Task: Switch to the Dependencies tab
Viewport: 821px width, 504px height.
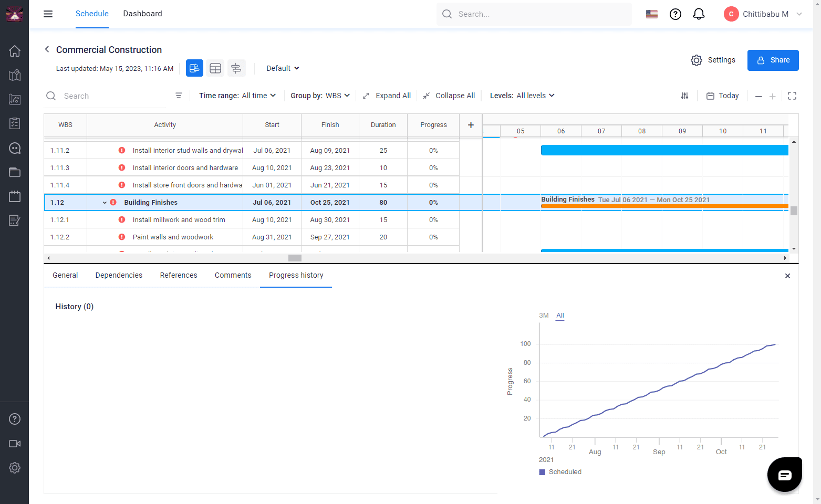Action: coord(119,275)
